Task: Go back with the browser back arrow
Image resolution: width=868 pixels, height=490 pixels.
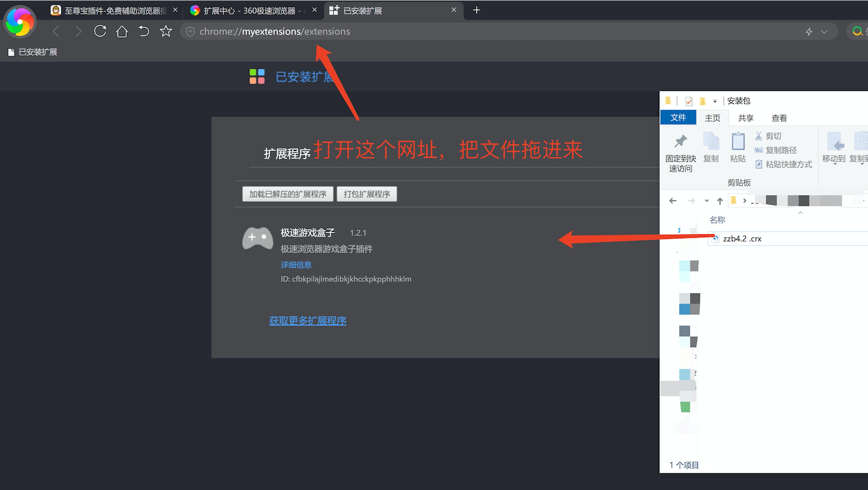Action: pyautogui.click(x=56, y=31)
